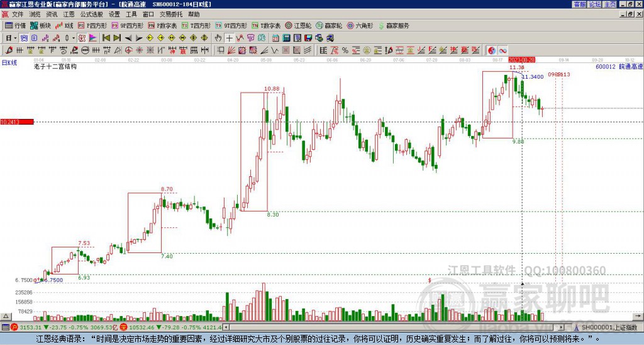Click the save floppy disk icon

click(308, 38)
